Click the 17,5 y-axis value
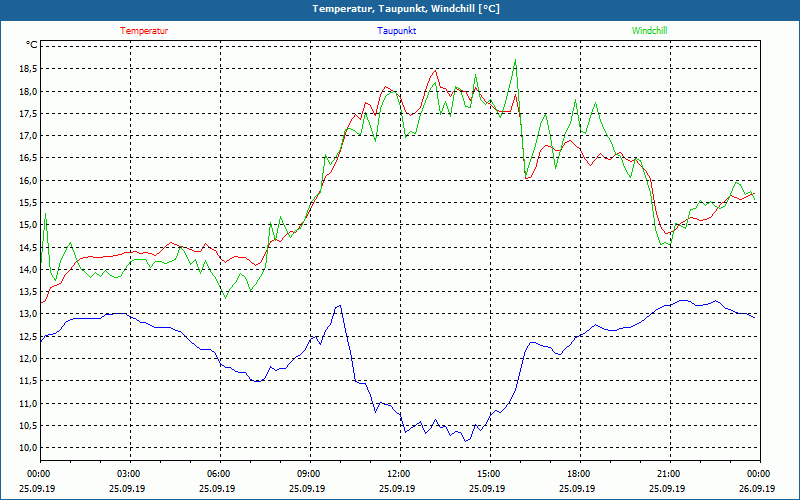The height and width of the screenshot is (500, 800). [x=28, y=113]
